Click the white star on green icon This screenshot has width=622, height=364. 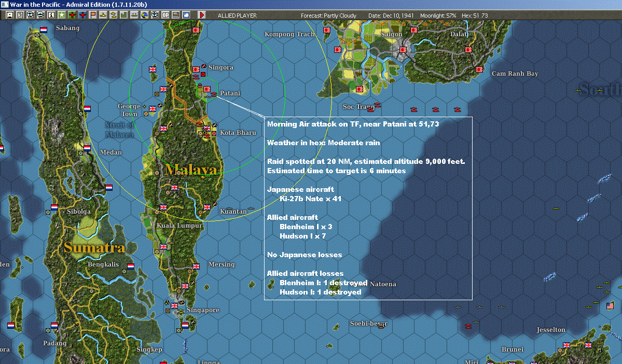coord(62,15)
